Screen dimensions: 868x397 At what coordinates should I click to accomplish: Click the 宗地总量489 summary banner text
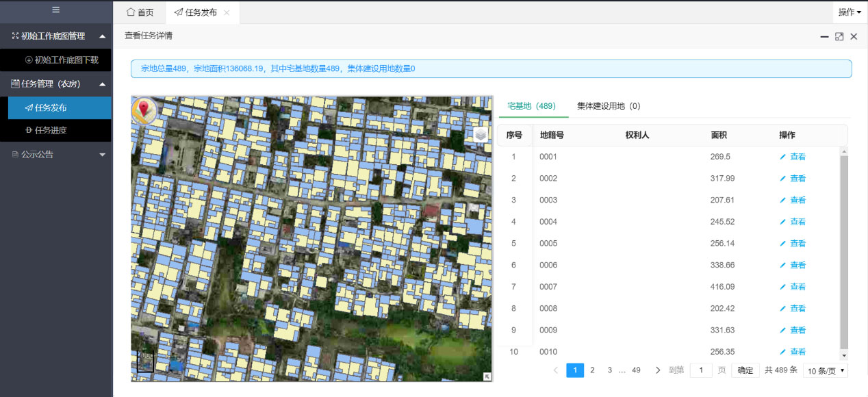click(278, 68)
